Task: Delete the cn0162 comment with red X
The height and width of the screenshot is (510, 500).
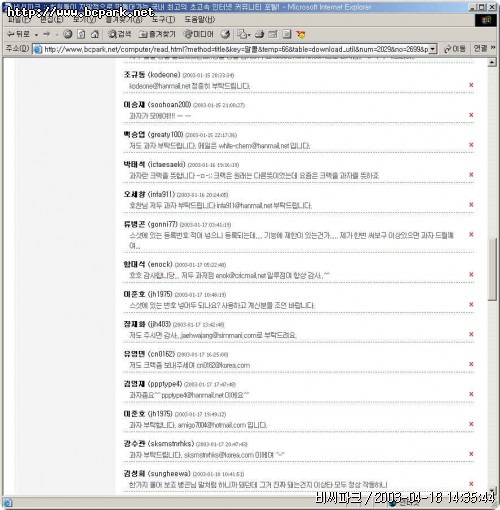Action: 471,364
